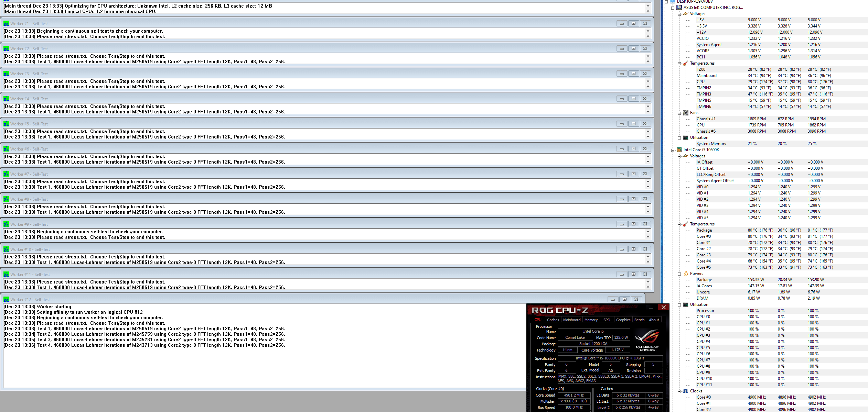
Task: Click the Utilization icon above Processor row
Action: click(686, 304)
